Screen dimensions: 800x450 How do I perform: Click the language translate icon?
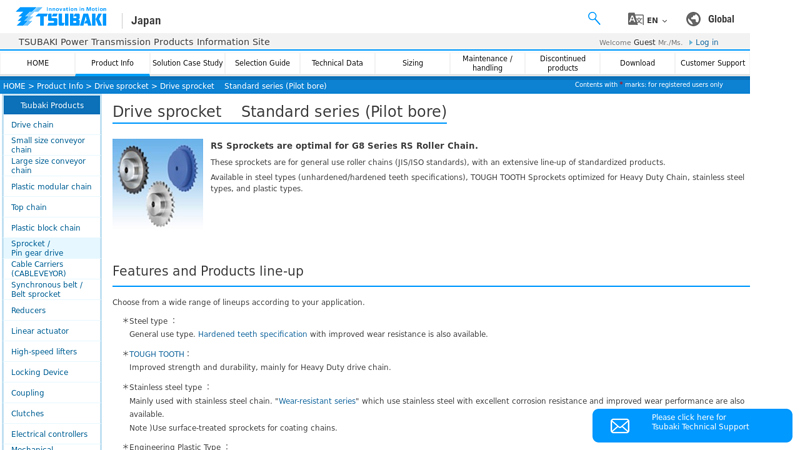click(635, 19)
